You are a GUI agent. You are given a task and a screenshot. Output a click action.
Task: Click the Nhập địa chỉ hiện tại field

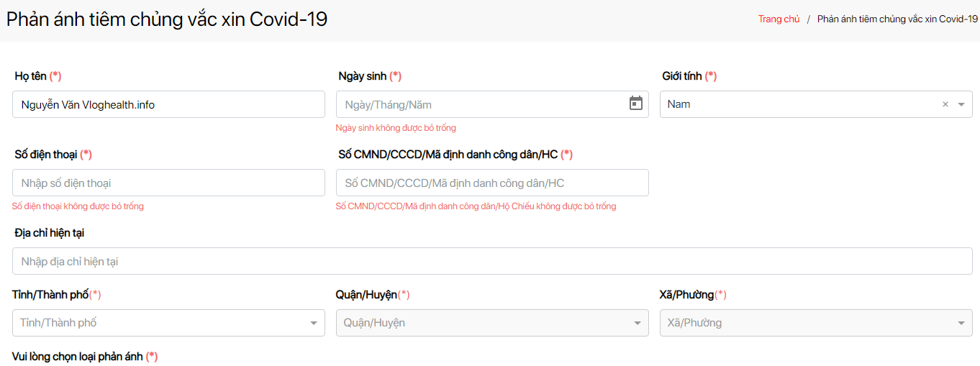point(492,261)
